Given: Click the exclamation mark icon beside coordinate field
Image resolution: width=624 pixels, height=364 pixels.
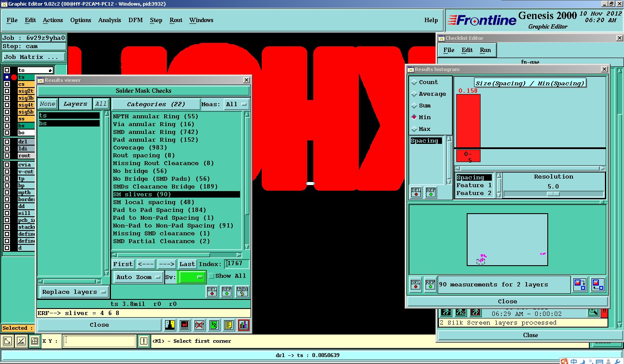Looking at the screenshot, I should 143,341.
